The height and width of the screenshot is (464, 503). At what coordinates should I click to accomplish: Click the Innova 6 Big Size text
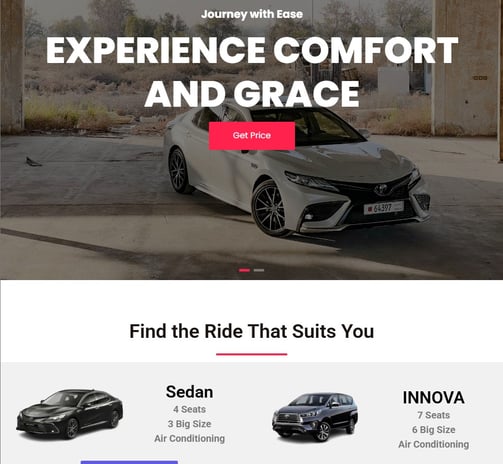pos(433,430)
